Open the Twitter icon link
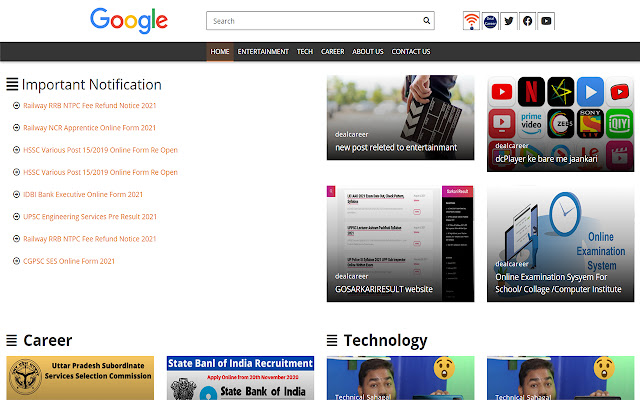 click(509, 21)
